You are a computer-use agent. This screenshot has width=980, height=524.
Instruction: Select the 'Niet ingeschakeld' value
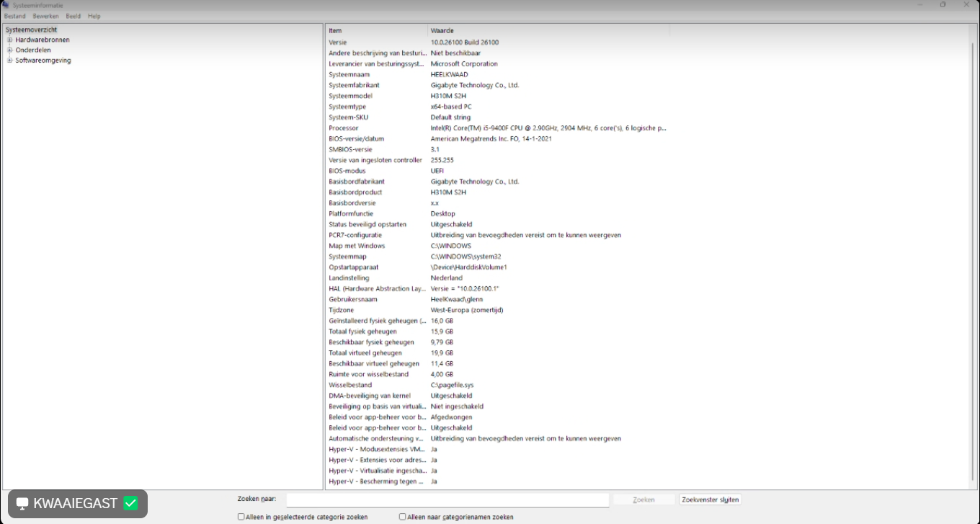pyautogui.click(x=457, y=407)
